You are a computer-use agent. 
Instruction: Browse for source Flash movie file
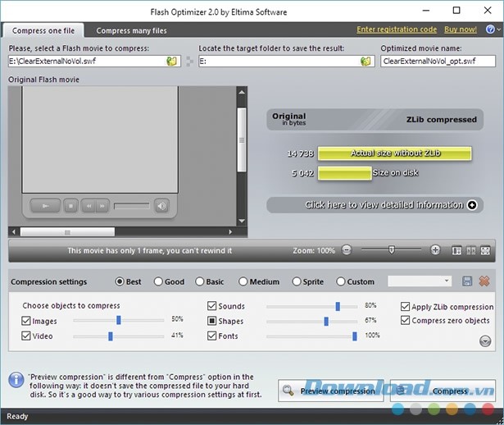point(171,62)
